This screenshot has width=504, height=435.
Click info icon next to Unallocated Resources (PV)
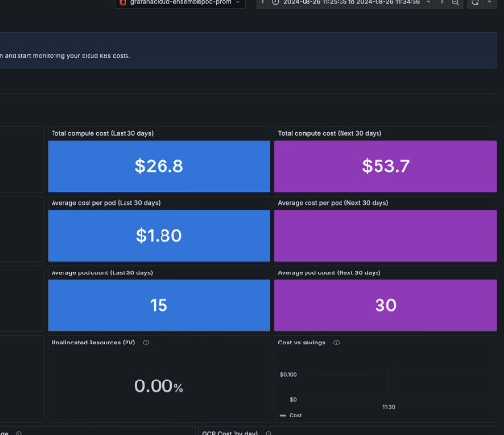[x=146, y=343]
